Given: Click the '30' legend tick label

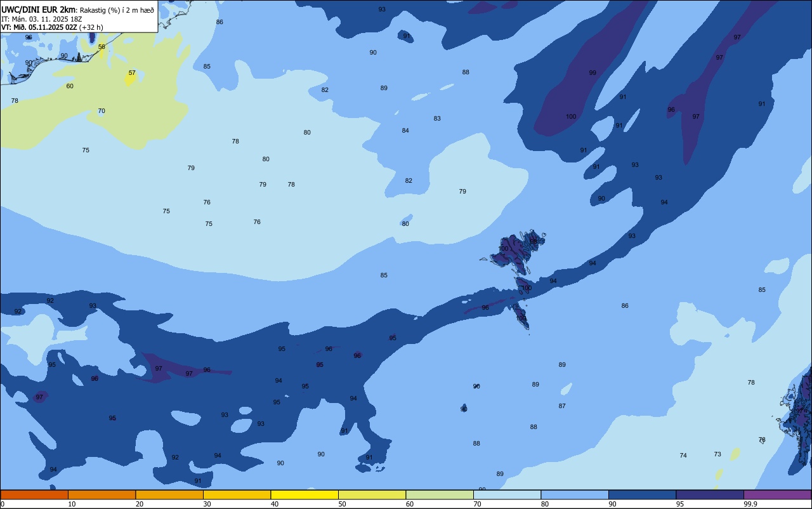Looking at the screenshot, I should click(x=207, y=504).
